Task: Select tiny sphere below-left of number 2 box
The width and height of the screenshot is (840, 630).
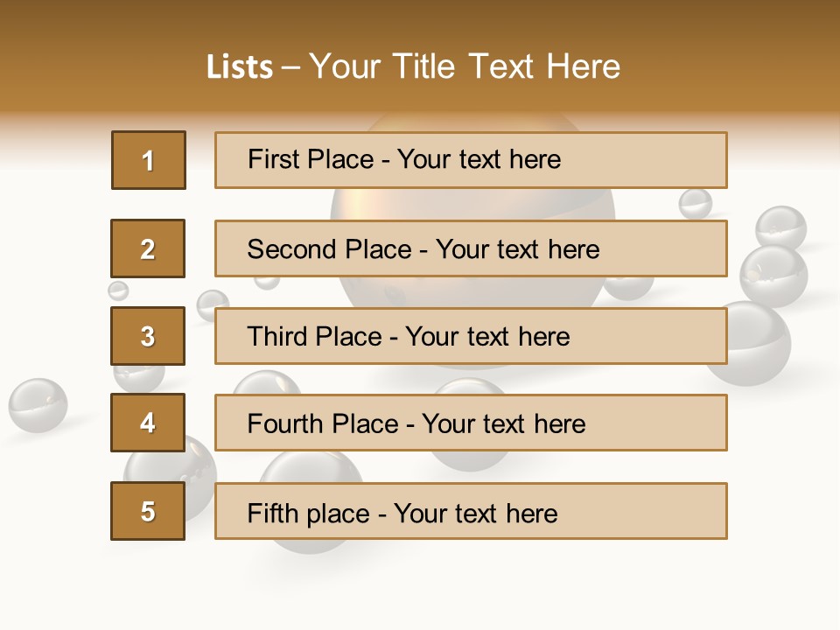Action: pyautogui.click(x=118, y=290)
